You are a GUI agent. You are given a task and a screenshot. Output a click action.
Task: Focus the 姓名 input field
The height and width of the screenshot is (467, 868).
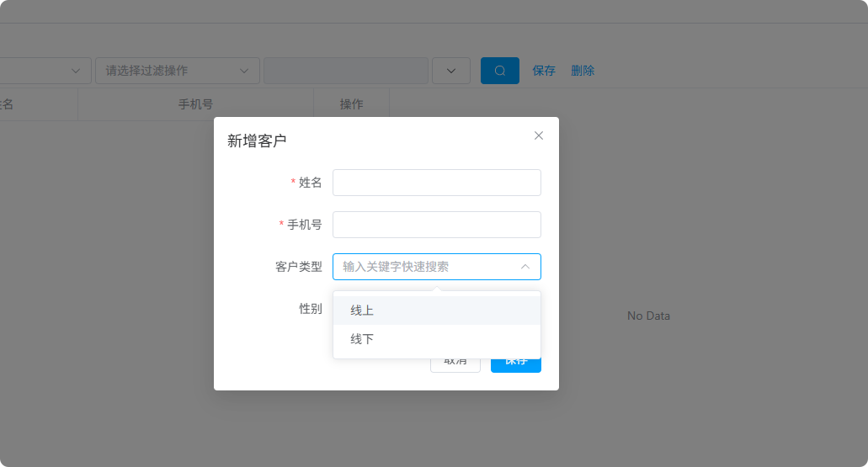436,183
